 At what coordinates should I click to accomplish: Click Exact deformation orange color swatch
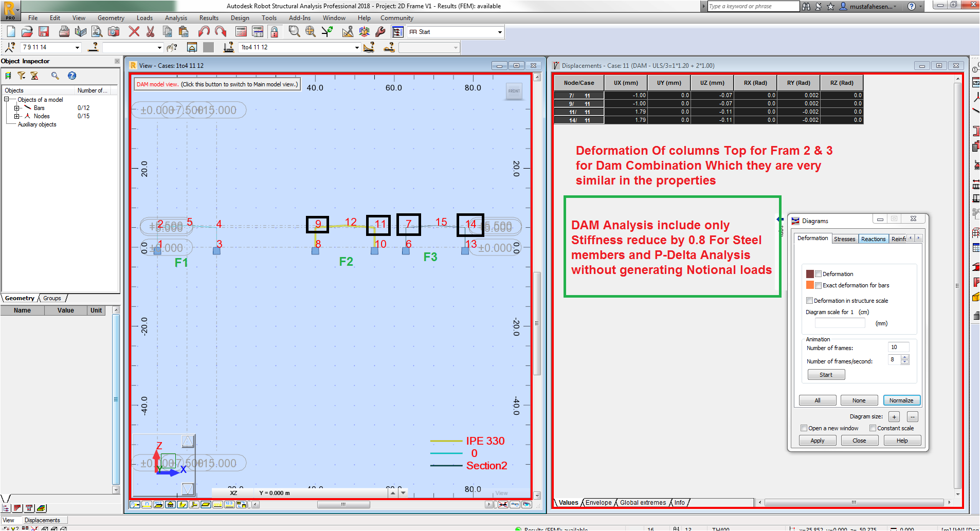(x=810, y=285)
